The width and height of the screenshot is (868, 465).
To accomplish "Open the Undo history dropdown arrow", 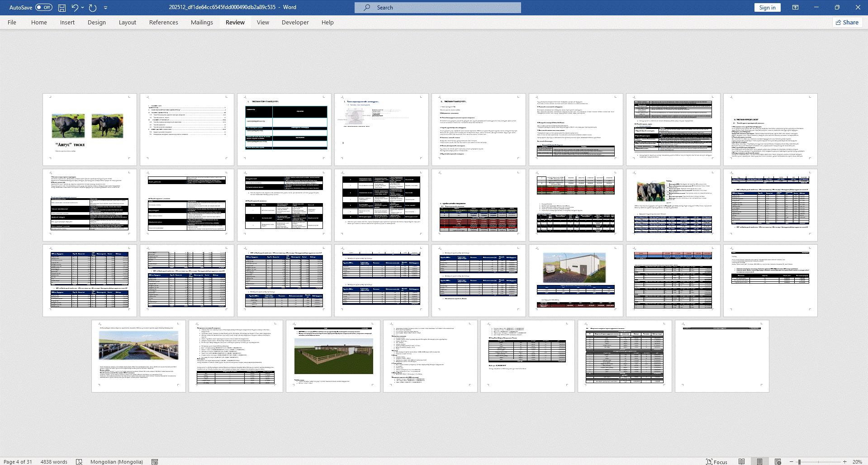I will (x=83, y=8).
